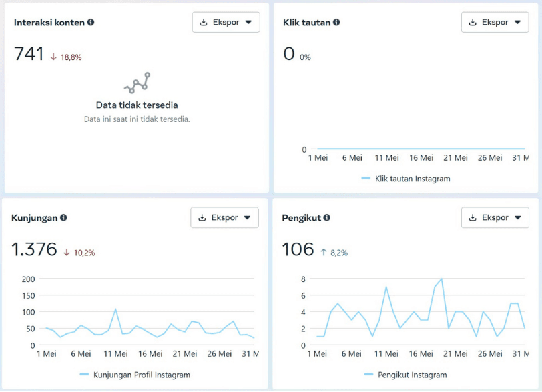The image size is (542, 392).
Task: Toggle Pengikut Instagram legend series
Action: coord(405,375)
